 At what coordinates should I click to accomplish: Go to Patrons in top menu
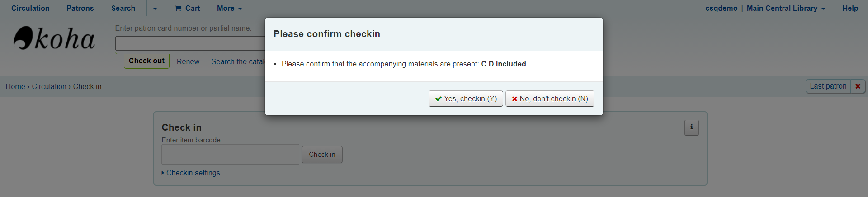pos(80,8)
